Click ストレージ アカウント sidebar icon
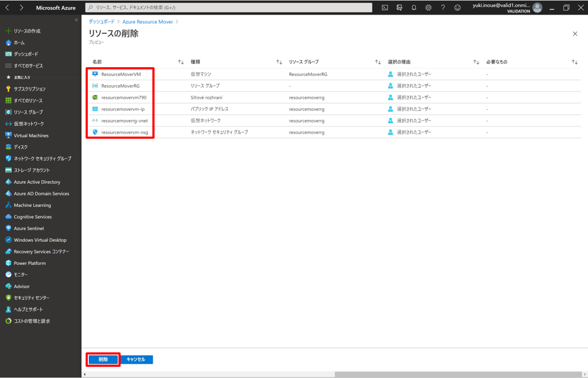 [8, 170]
